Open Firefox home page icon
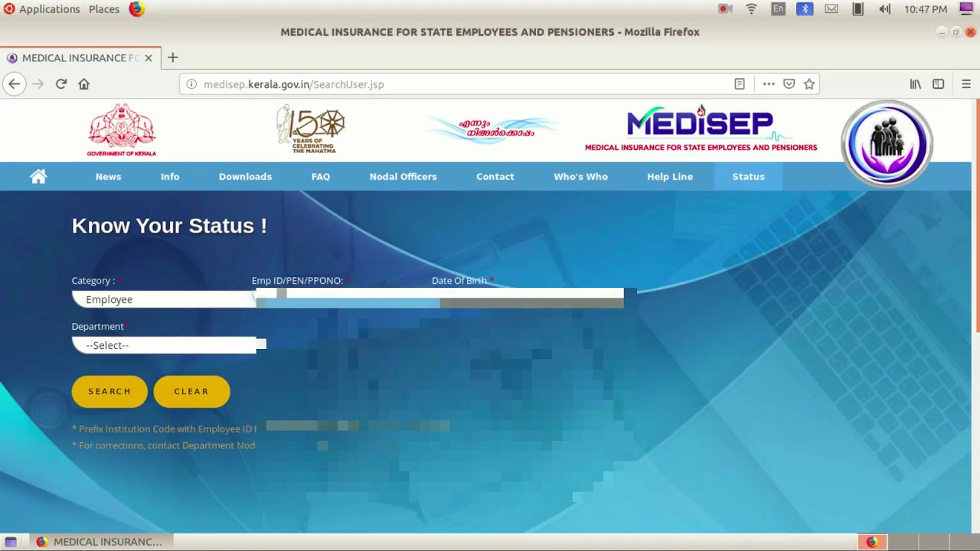The width and height of the screenshot is (980, 551). pyautogui.click(x=84, y=84)
